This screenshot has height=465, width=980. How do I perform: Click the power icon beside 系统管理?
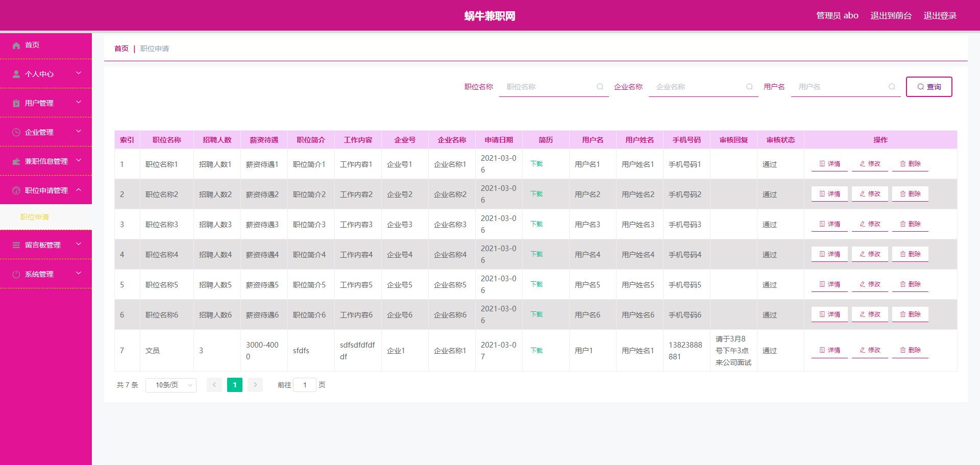pos(16,274)
